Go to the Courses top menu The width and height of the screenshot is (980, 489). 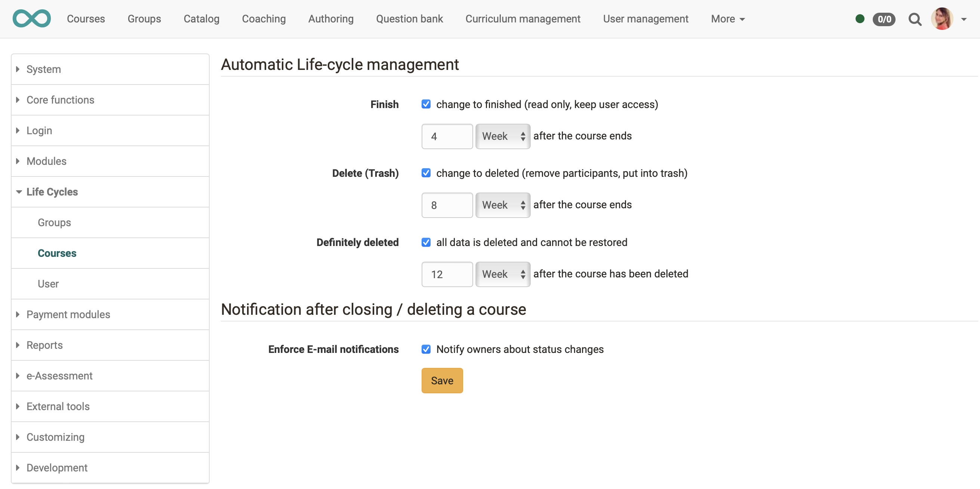click(86, 19)
